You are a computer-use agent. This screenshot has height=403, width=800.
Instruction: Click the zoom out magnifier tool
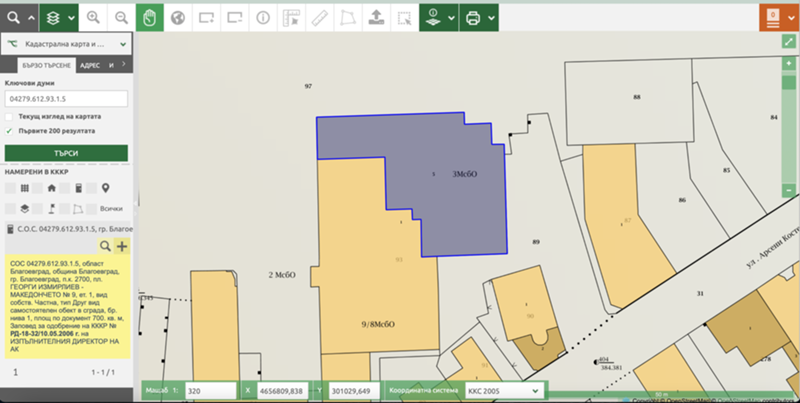(121, 17)
